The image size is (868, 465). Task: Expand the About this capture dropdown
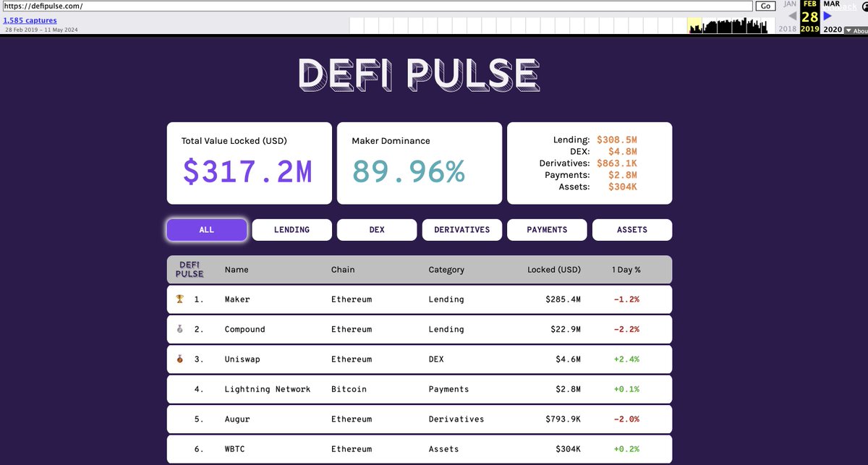(x=856, y=30)
